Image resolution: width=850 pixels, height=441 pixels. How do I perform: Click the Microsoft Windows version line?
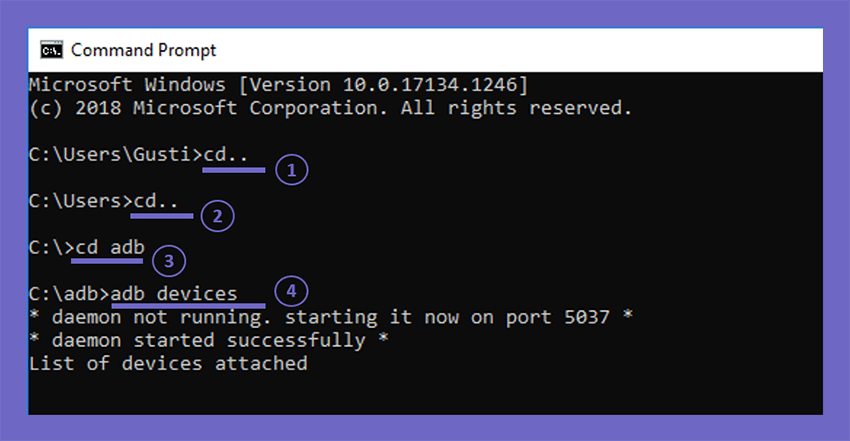point(279,85)
